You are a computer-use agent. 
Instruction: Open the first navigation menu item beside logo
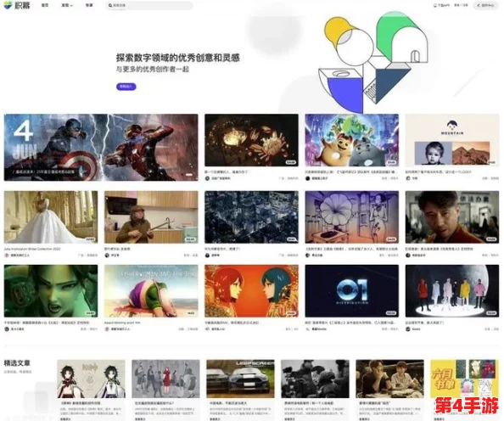click(45, 5)
